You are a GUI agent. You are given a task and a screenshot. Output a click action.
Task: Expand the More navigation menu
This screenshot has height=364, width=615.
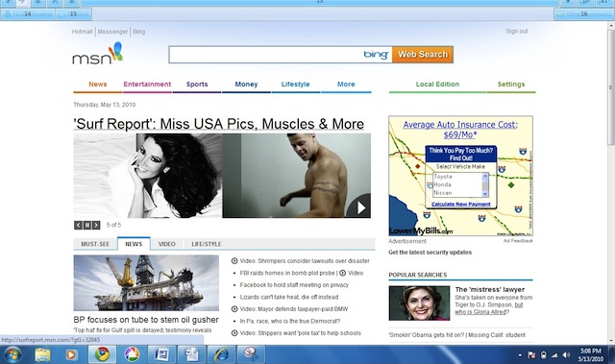coord(346,85)
